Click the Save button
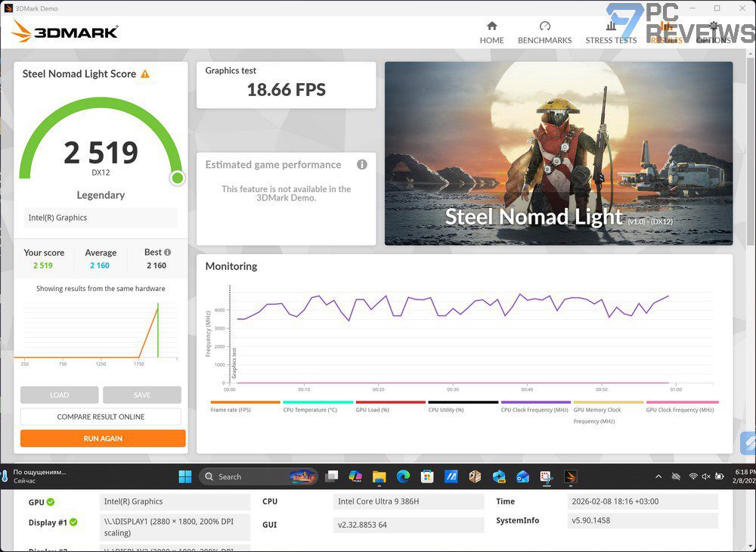 click(142, 395)
